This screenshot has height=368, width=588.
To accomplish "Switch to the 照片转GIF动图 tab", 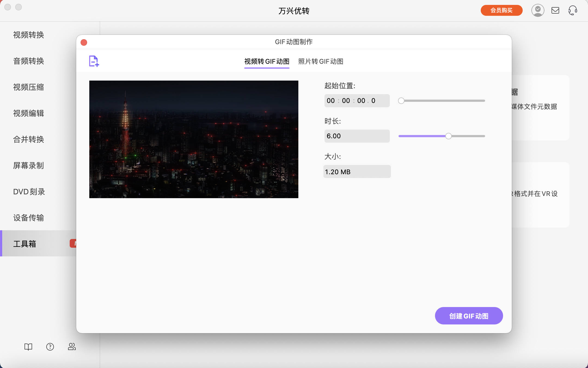I will [321, 62].
